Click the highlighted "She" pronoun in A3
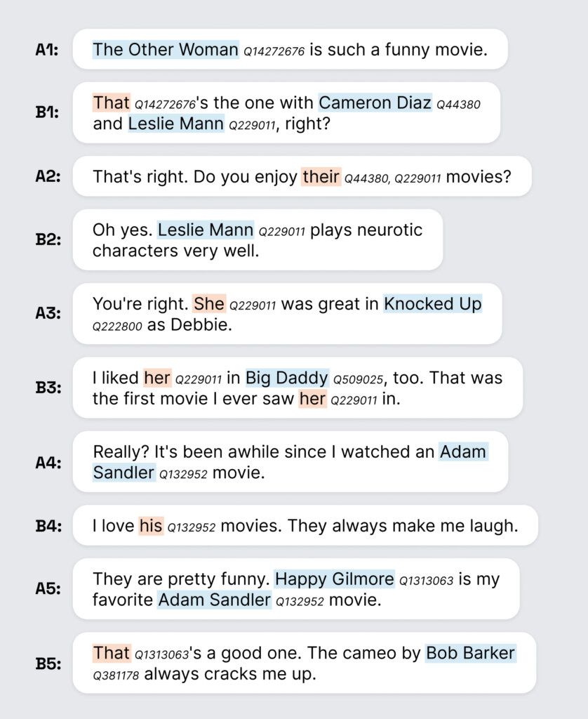The width and height of the screenshot is (588, 719). 209,303
